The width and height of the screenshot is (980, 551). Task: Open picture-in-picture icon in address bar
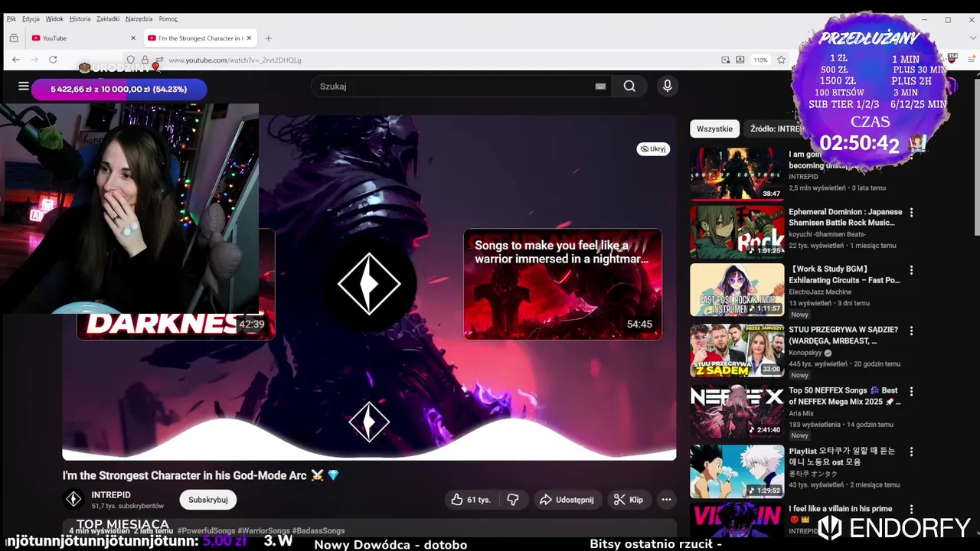tap(726, 60)
